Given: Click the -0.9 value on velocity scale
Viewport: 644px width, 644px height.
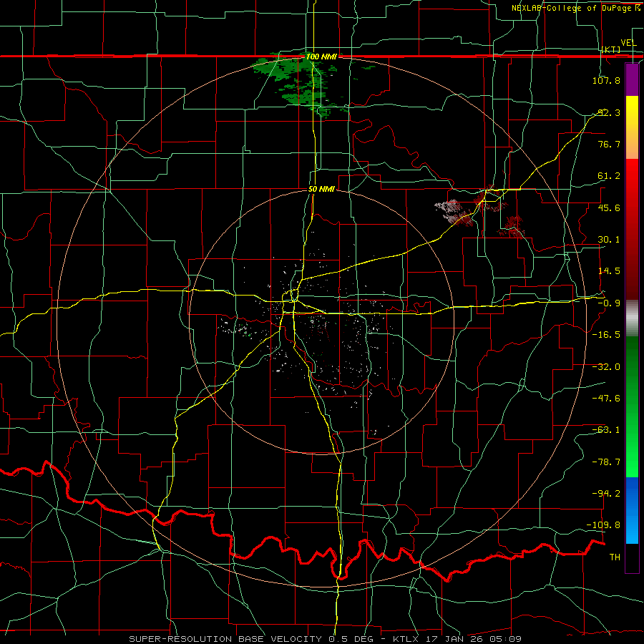Looking at the screenshot, I should coord(609,303).
